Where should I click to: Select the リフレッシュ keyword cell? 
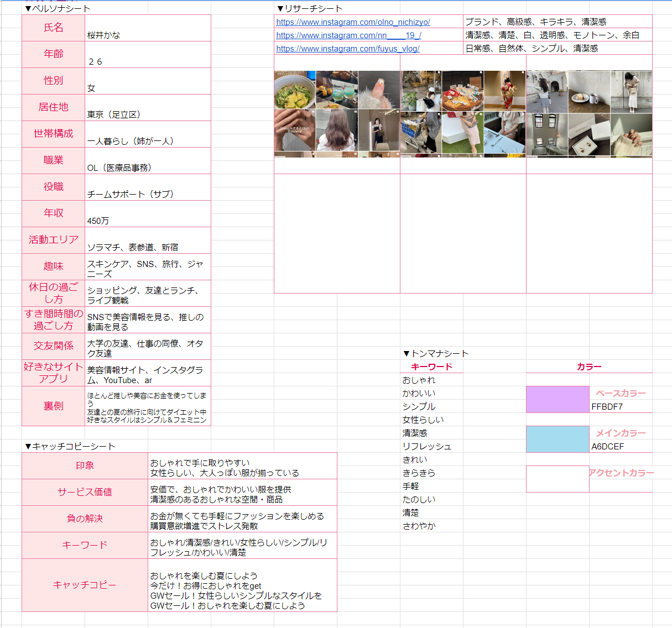pos(432,446)
